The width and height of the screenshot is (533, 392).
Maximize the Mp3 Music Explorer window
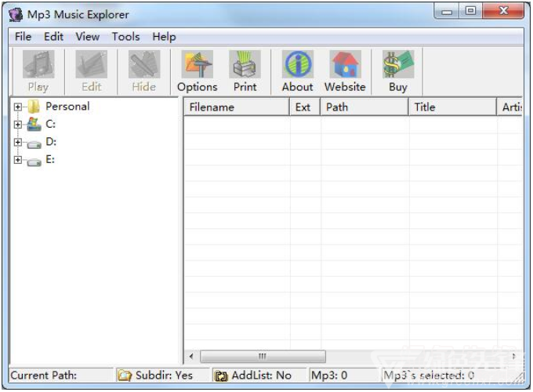click(x=470, y=11)
